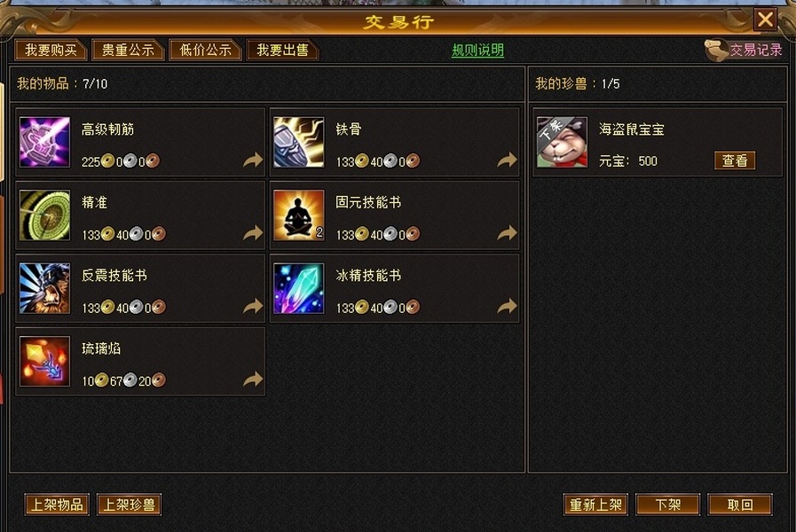
Task: Click the 琉璃焰 flame item icon
Action: click(44, 361)
